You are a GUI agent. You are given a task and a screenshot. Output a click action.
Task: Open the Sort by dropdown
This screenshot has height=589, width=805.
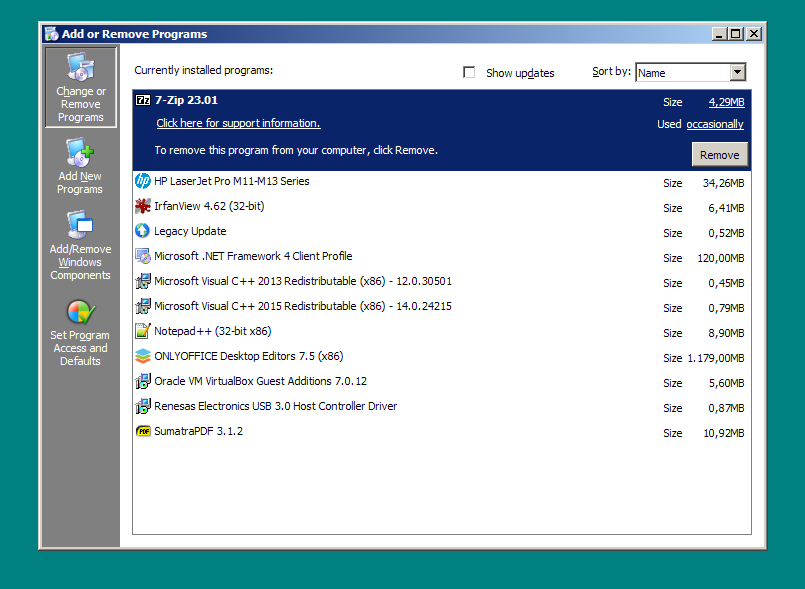(737, 73)
